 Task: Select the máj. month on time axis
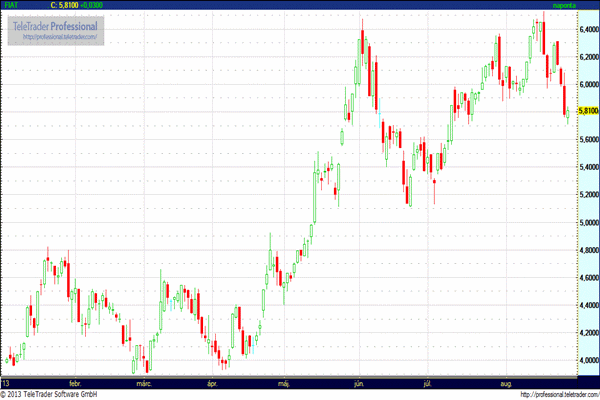click(285, 382)
